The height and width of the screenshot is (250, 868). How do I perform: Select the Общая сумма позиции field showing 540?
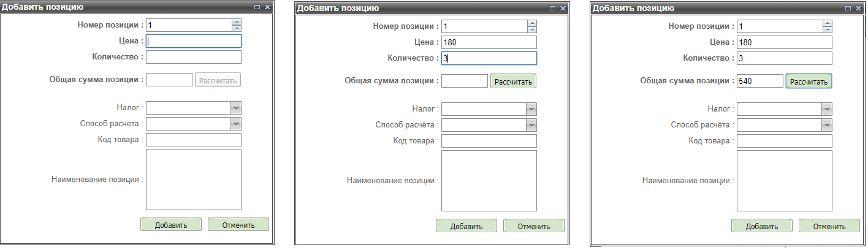759,81
